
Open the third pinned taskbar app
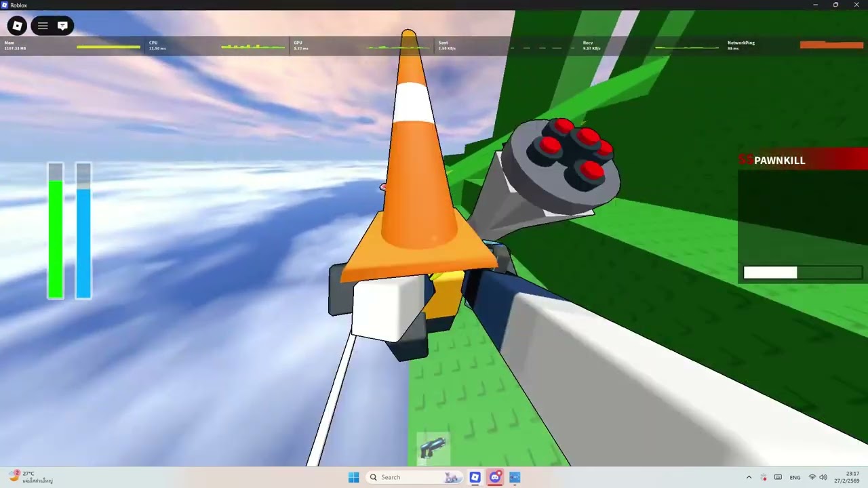click(515, 477)
